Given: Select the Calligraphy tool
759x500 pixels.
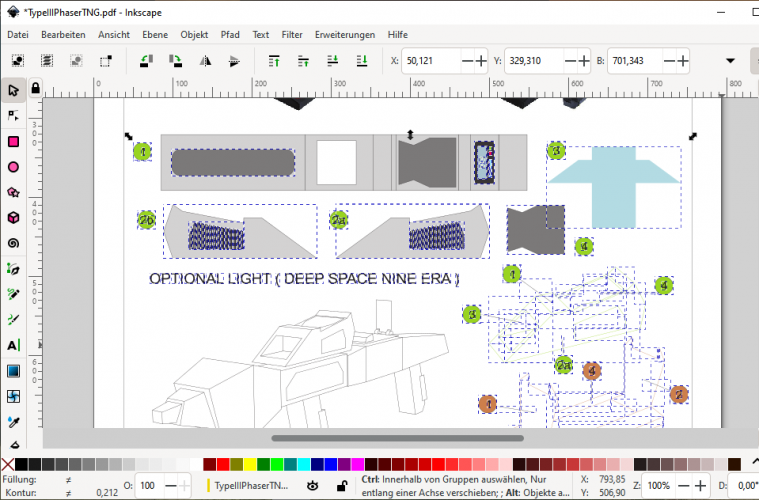Looking at the screenshot, I should click(x=13, y=319).
